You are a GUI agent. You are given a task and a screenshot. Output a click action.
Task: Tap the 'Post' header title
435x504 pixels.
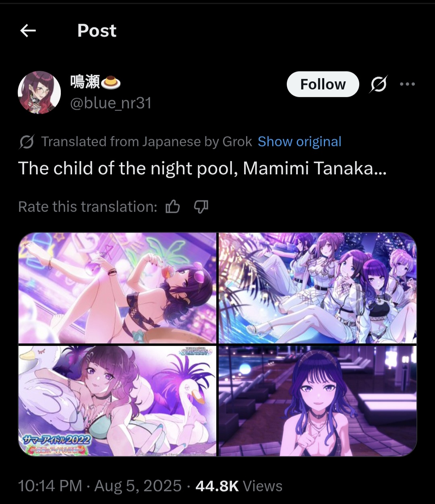click(97, 30)
